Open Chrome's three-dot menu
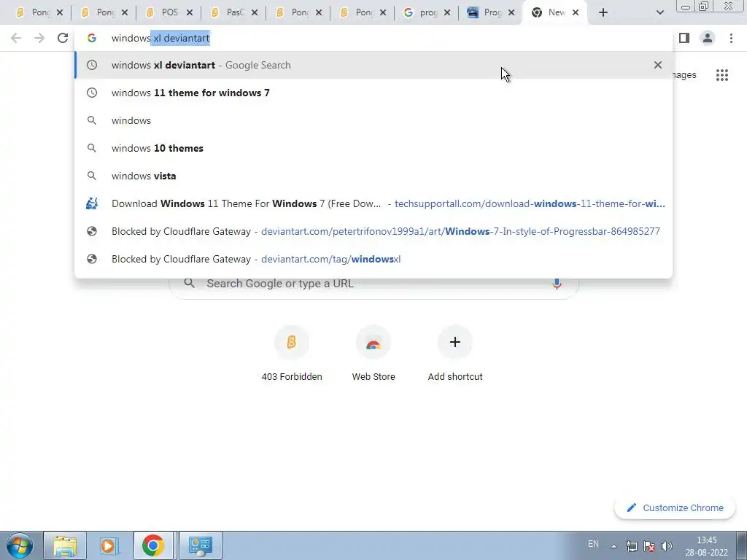This screenshot has height=560, width=747. coord(731,38)
